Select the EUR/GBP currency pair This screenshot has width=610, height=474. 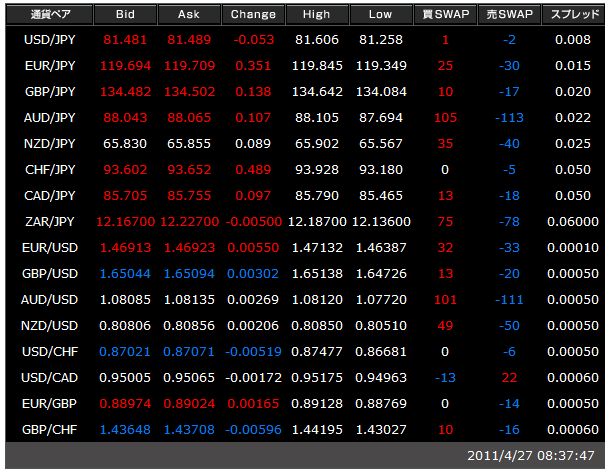coord(49,404)
